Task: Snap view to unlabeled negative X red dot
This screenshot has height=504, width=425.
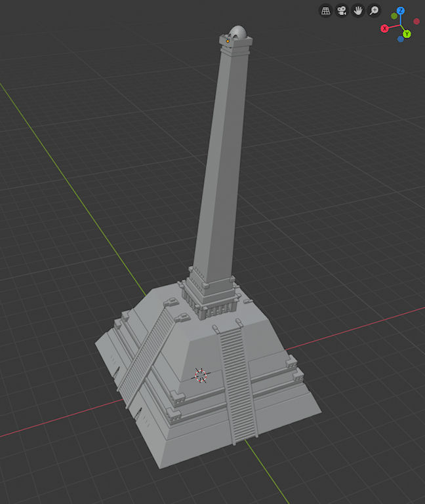Action: click(416, 22)
